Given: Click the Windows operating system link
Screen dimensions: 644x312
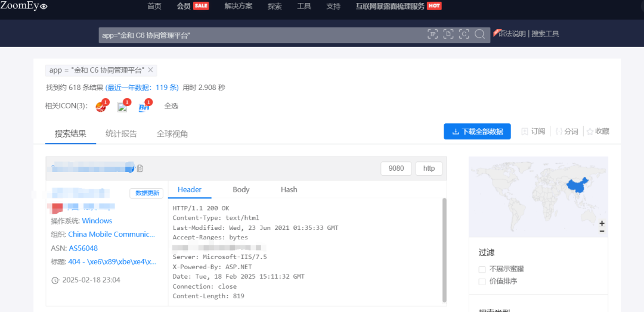Looking at the screenshot, I should tap(97, 221).
